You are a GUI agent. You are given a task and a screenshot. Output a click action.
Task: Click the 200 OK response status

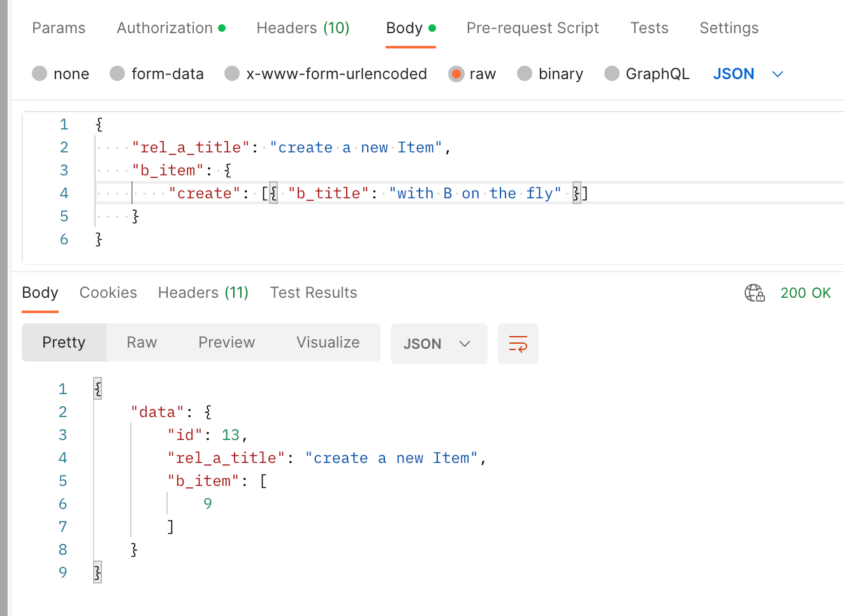(x=805, y=293)
